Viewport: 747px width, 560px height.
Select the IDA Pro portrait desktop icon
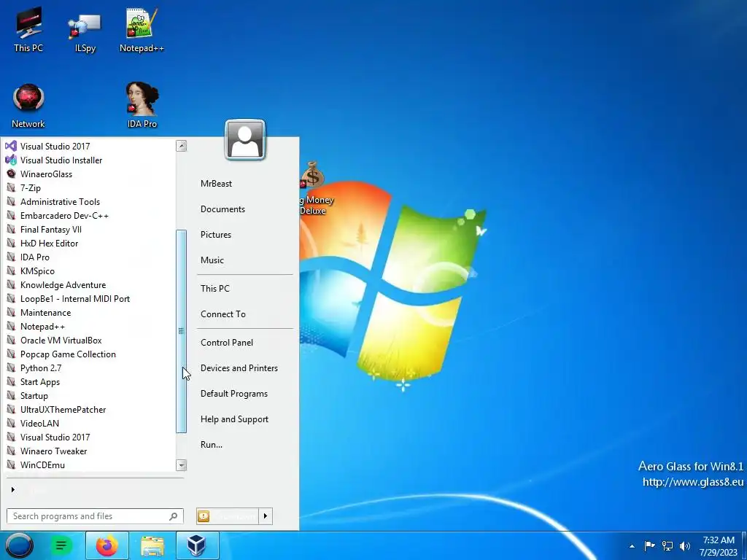[142, 106]
